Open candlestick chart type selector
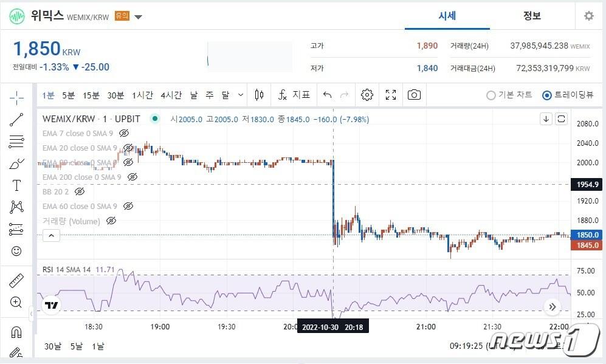This screenshot has width=606, height=364. pos(260,95)
